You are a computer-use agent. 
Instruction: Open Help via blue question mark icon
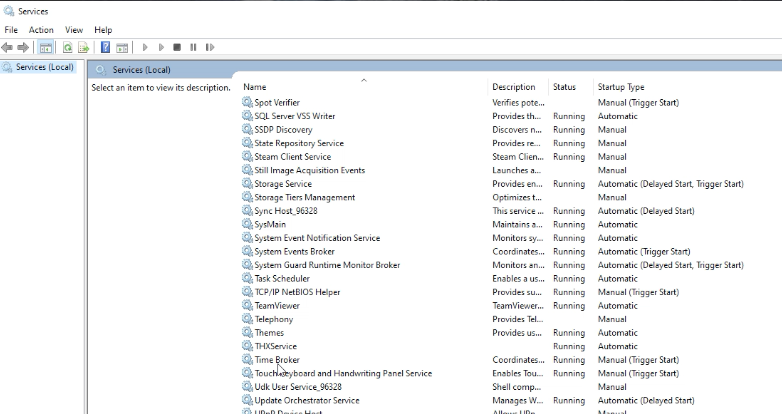pyautogui.click(x=105, y=47)
